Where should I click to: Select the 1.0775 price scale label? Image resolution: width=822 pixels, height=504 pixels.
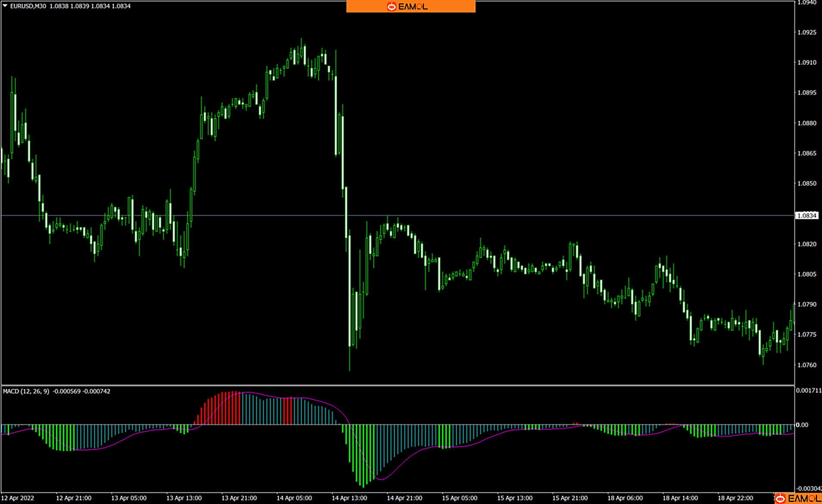coord(806,334)
